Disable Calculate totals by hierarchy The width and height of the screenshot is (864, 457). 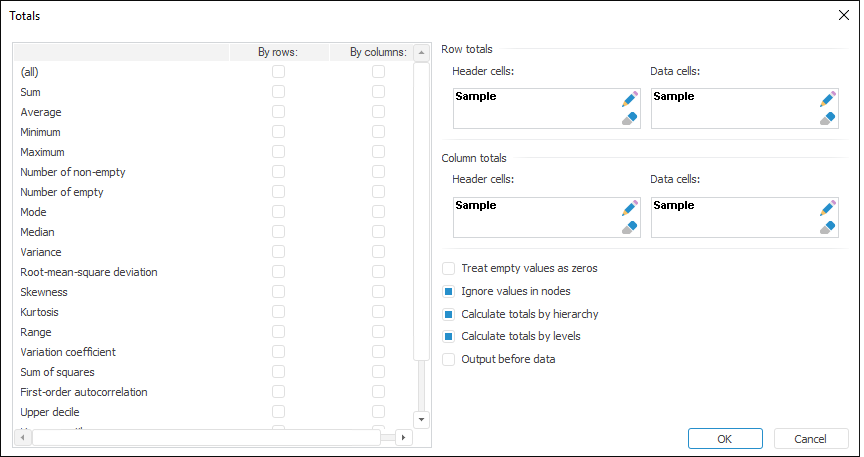[x=449, y=314]
